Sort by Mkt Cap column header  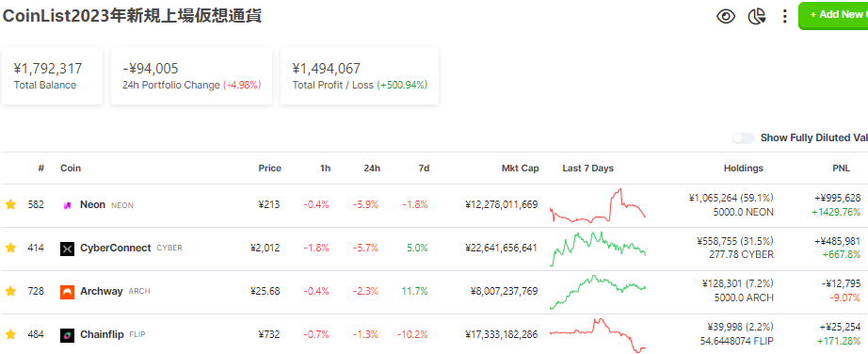tap(520, 168)
